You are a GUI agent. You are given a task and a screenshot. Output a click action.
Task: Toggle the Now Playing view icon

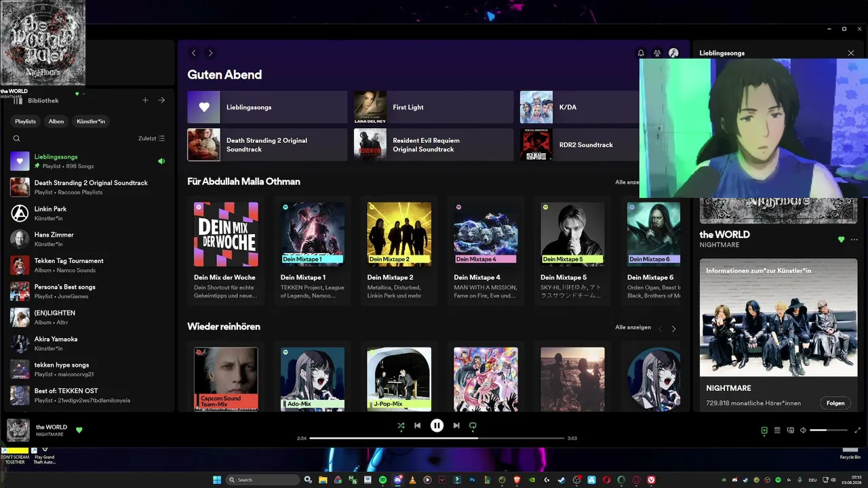(x=764, y=430)
